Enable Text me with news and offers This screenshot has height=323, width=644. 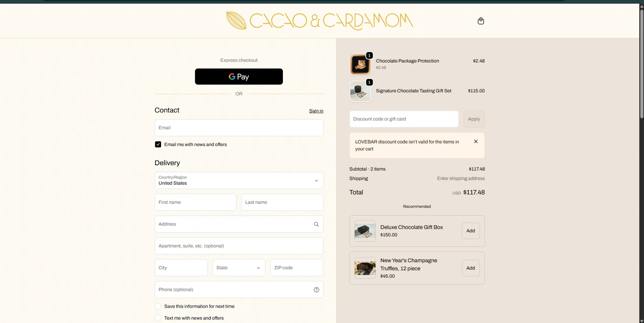[x=158, y=318]
